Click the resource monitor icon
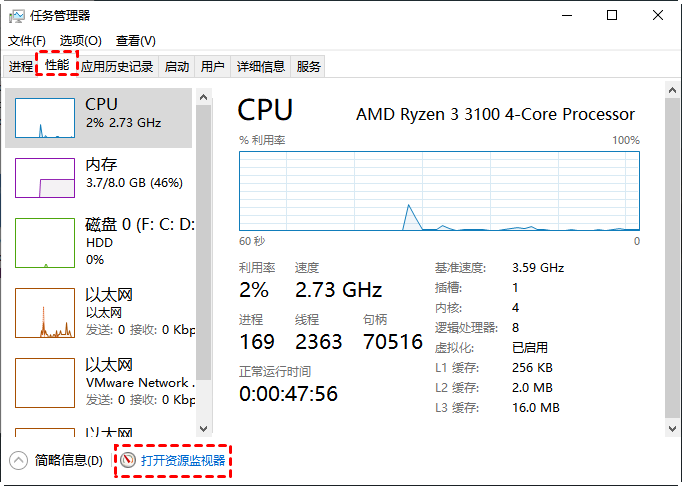 [x=127, y=461]
